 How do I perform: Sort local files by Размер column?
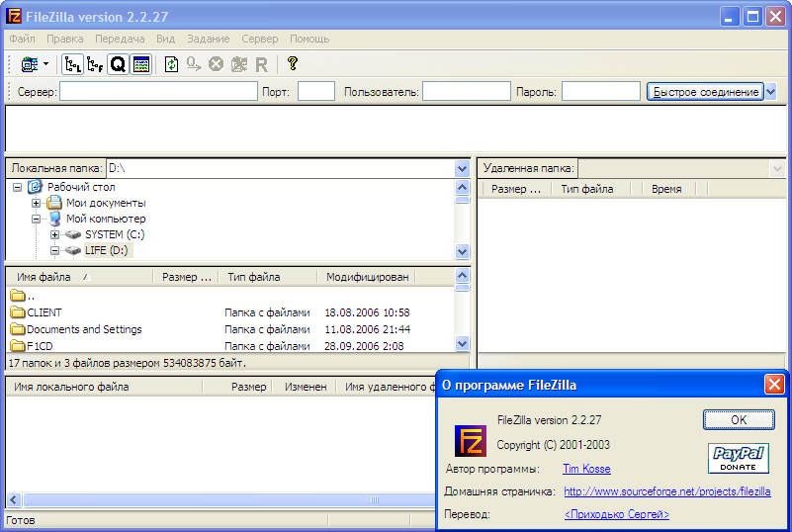[186, 277]
